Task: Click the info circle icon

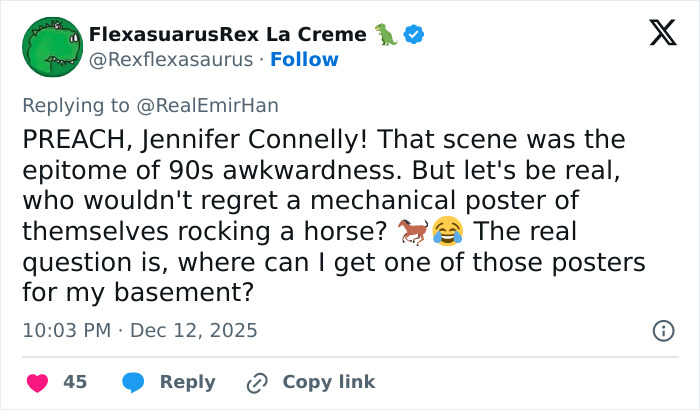Action: click(662, 330)
